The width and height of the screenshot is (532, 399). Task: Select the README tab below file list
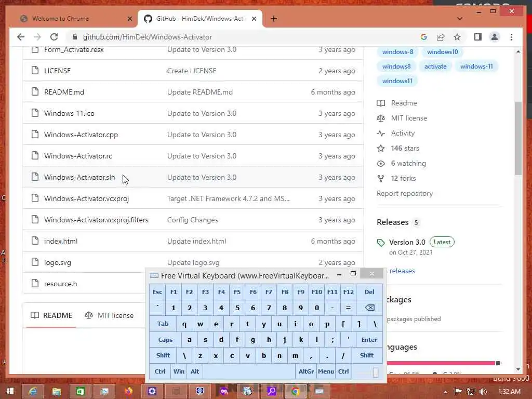pyautogui.click(x=51, y=315)
